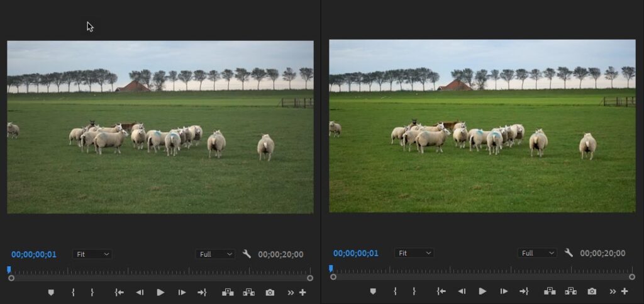Export frame with left monitor camera icon

pos(270,292)
